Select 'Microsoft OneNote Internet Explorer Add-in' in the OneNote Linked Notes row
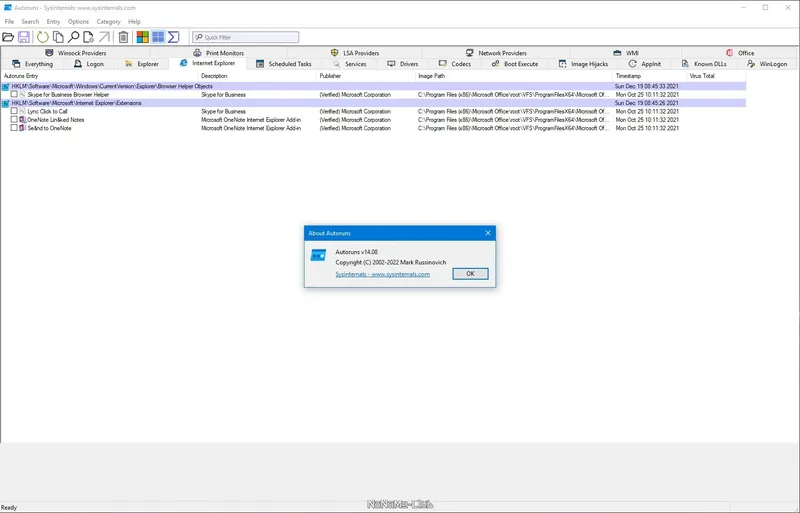This screenshot has height=513, width=800. pyautogui.click(x=251, y=120)
